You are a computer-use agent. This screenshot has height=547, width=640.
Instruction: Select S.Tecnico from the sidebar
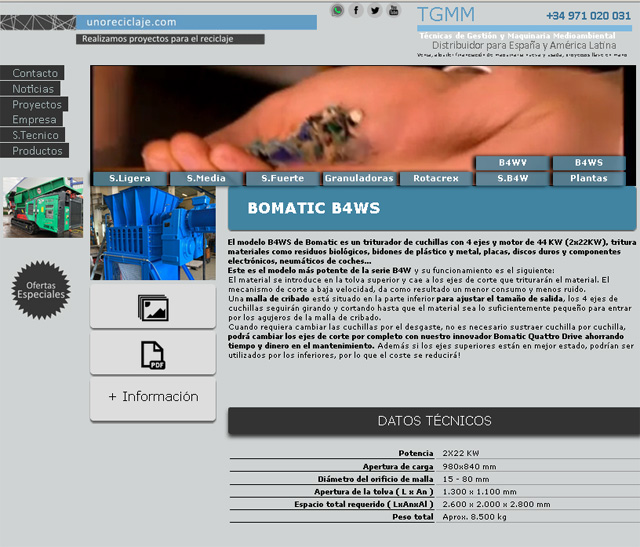click(x=35, y=135)
